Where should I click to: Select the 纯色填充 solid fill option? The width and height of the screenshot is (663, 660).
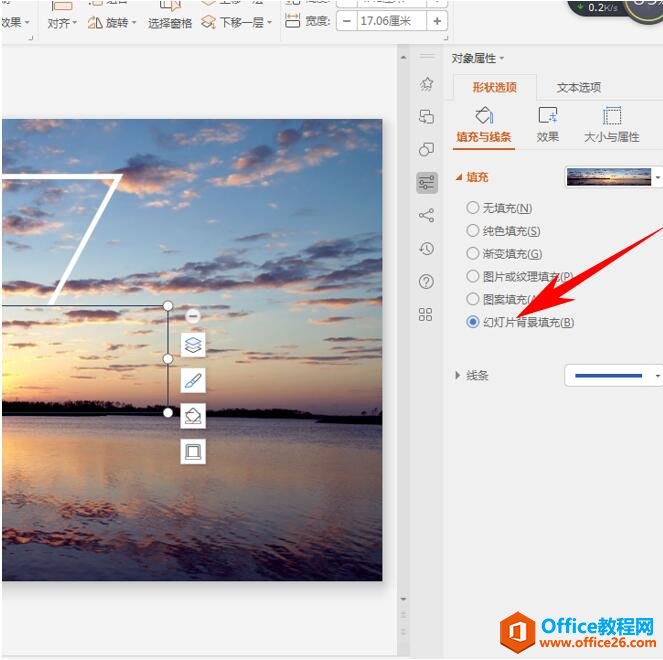pyautogui.click(x=473, y=231)
